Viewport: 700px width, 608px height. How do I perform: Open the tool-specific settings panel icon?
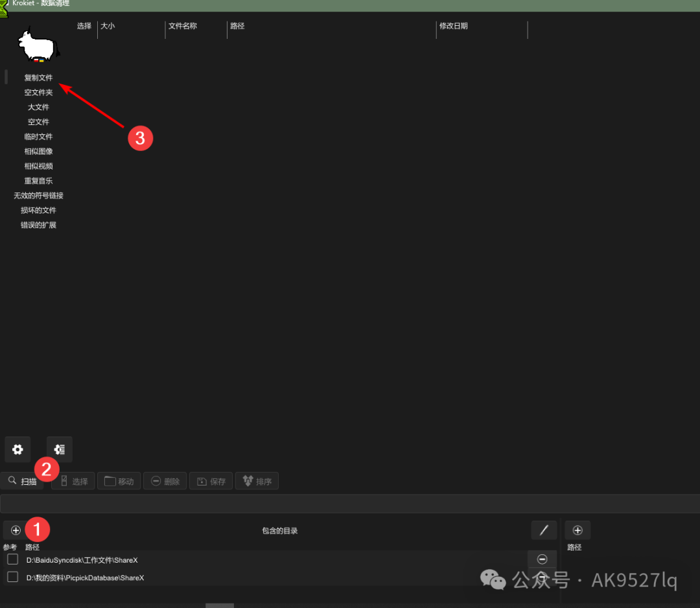click(x=60, y=449)
